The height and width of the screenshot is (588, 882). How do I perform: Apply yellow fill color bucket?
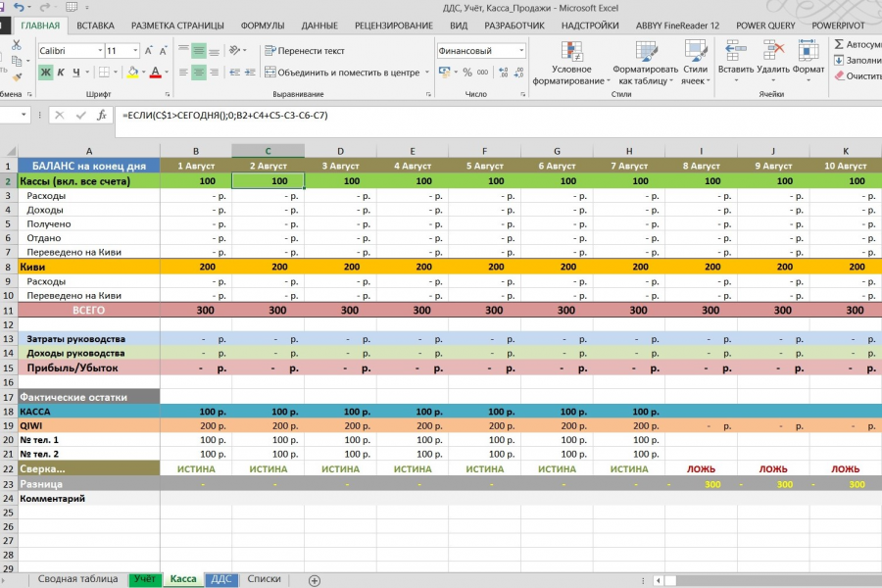(132, 72)
